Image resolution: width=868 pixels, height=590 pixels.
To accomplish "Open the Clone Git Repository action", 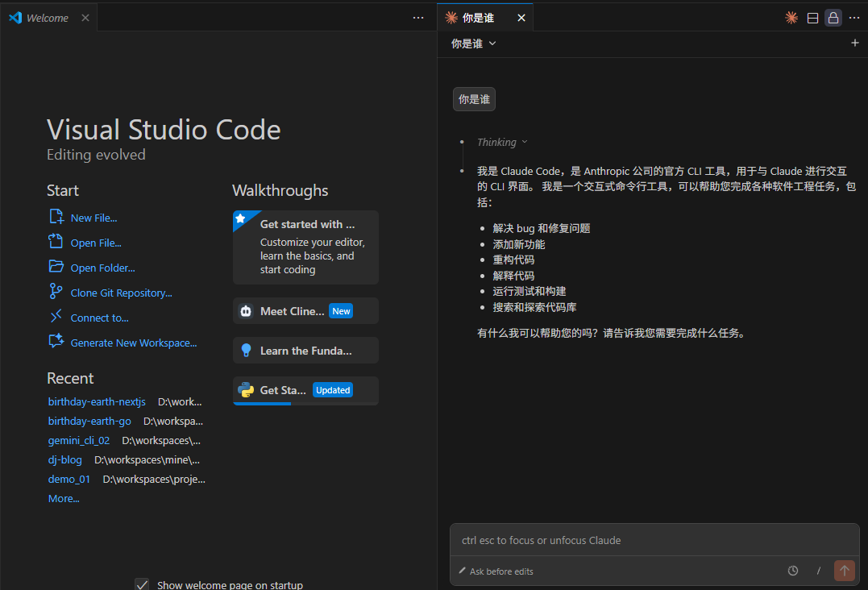I will tap(121, 293).
